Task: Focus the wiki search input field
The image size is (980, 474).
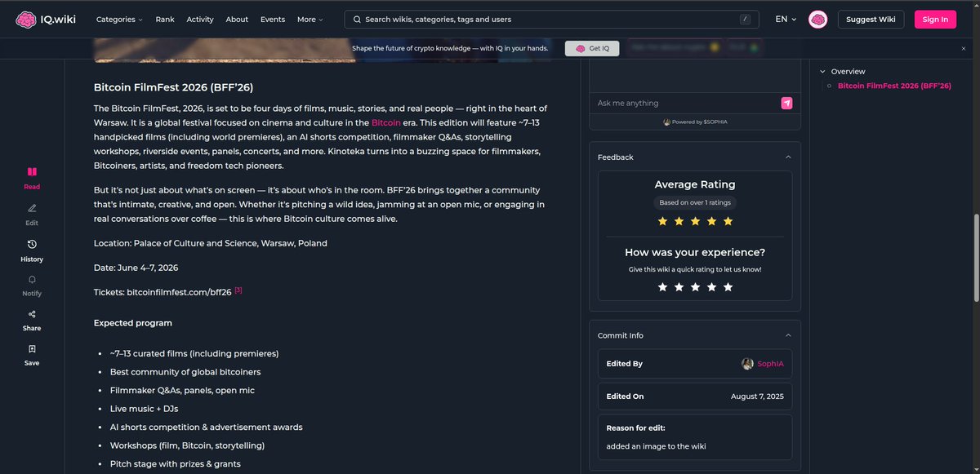Action: [551, 20]
